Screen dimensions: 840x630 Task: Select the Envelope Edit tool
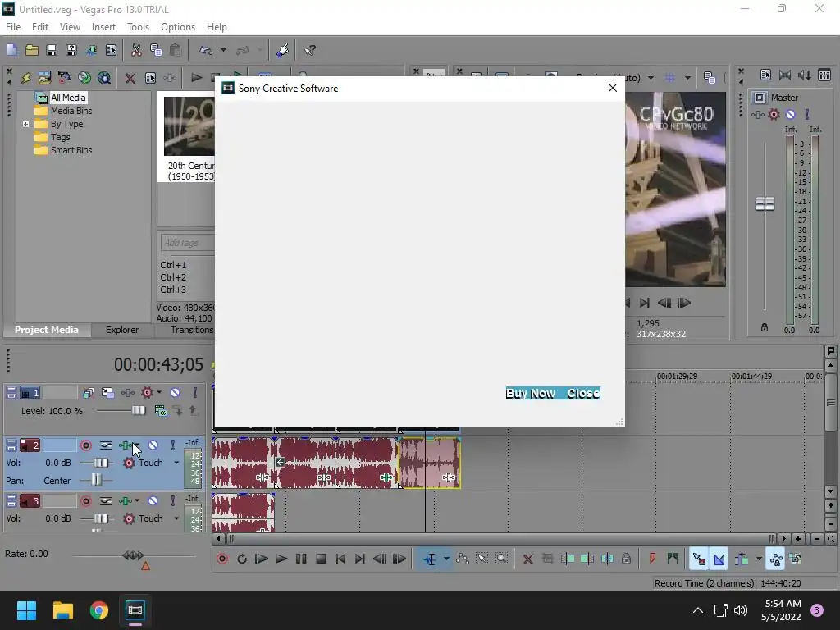[463, 559]
